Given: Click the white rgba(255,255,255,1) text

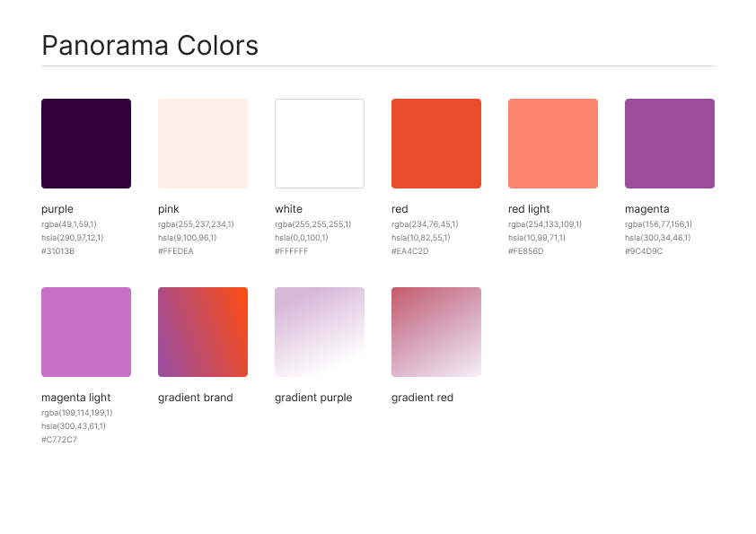Looking at the screenshot, I should click(x=313, y=224).
